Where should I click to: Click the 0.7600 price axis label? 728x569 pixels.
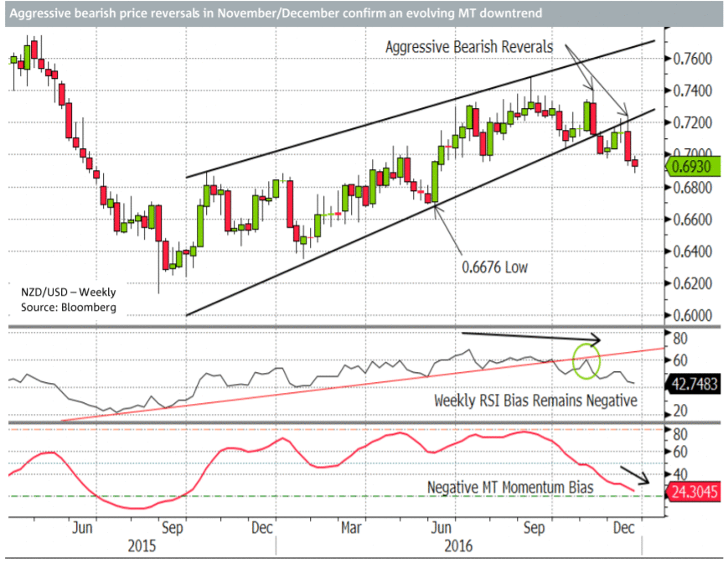tap(693, 59)
